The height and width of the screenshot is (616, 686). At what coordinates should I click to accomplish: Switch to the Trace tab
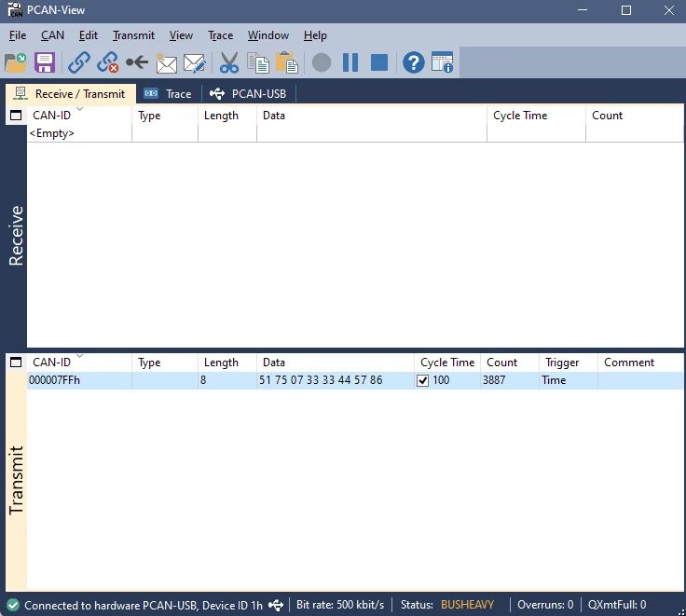point(169,93)
